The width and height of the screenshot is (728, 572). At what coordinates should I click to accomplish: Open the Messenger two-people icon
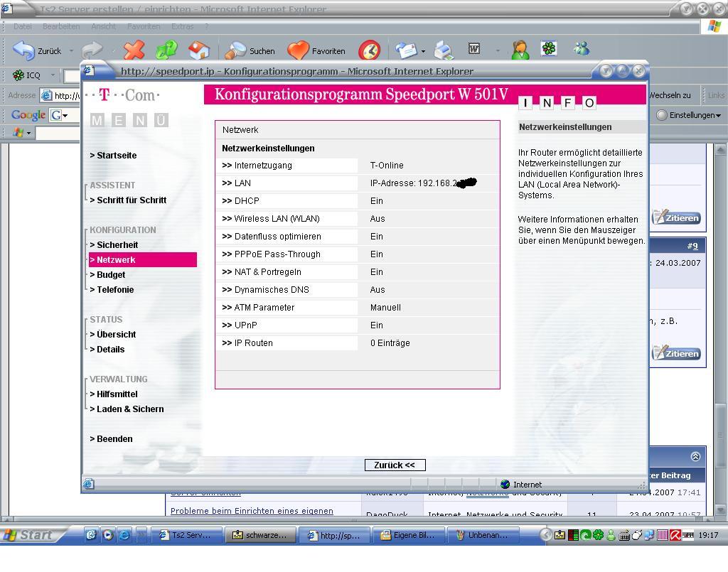[x=582, y=48]
